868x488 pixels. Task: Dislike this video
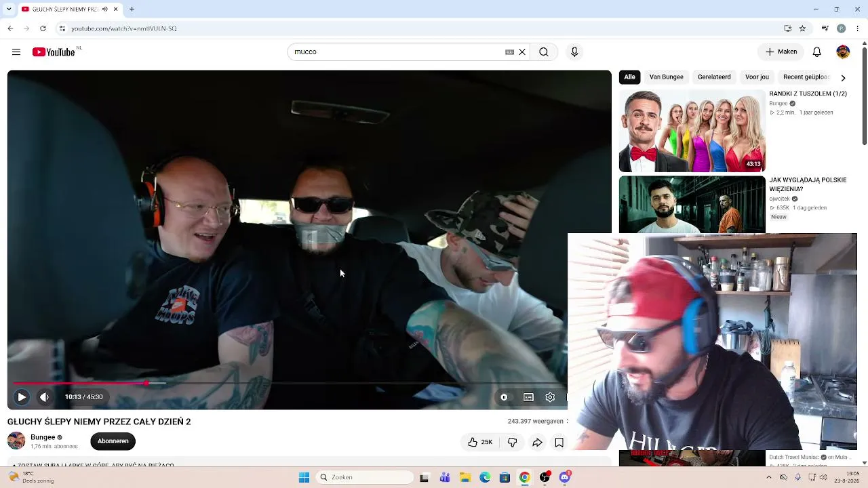[513, 443]
